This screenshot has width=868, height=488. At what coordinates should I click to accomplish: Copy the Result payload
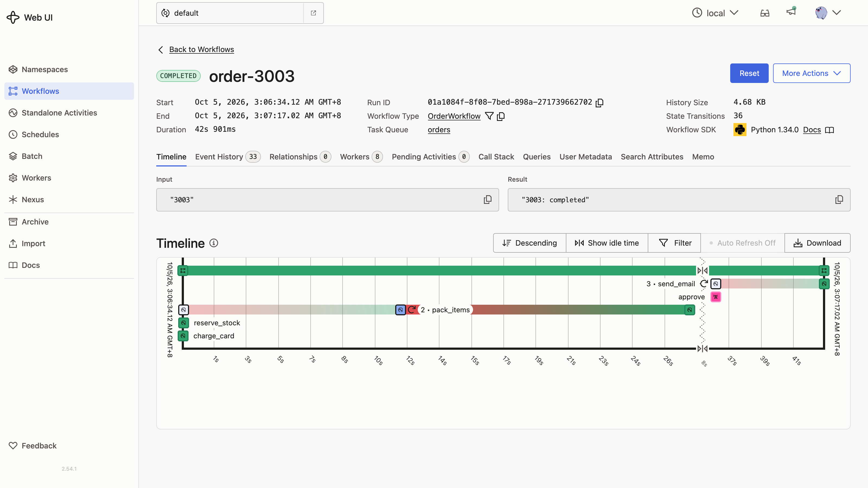pyautogui.click(x=839, y=200)
